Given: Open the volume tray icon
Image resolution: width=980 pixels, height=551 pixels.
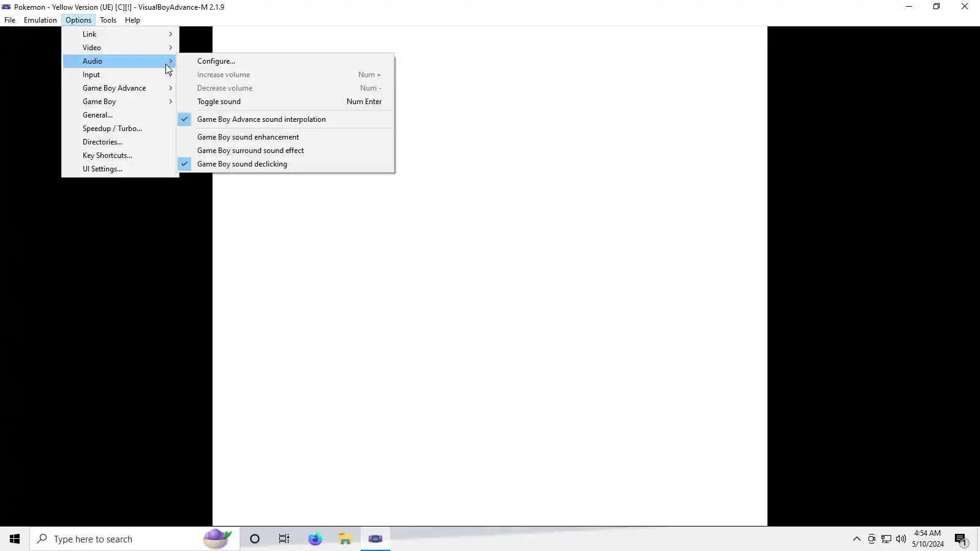Looking at the screenshot, I should pyautogui.click(x=901, y=539).
